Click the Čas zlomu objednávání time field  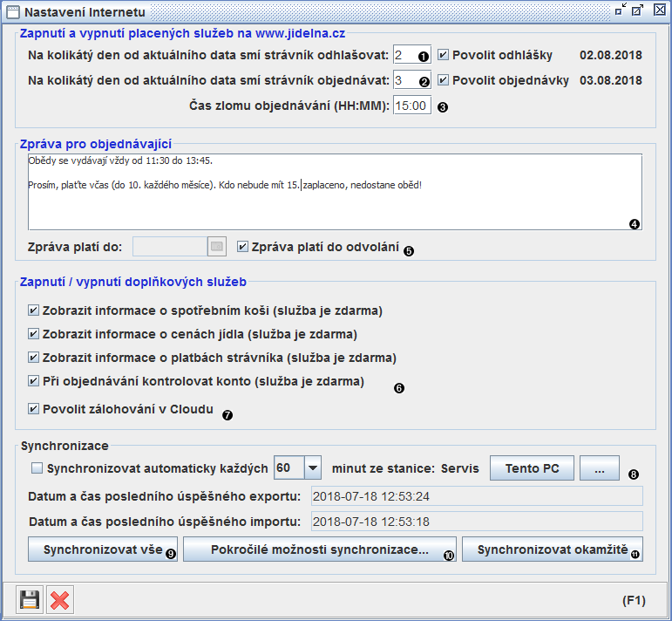[x=411, y=106]
